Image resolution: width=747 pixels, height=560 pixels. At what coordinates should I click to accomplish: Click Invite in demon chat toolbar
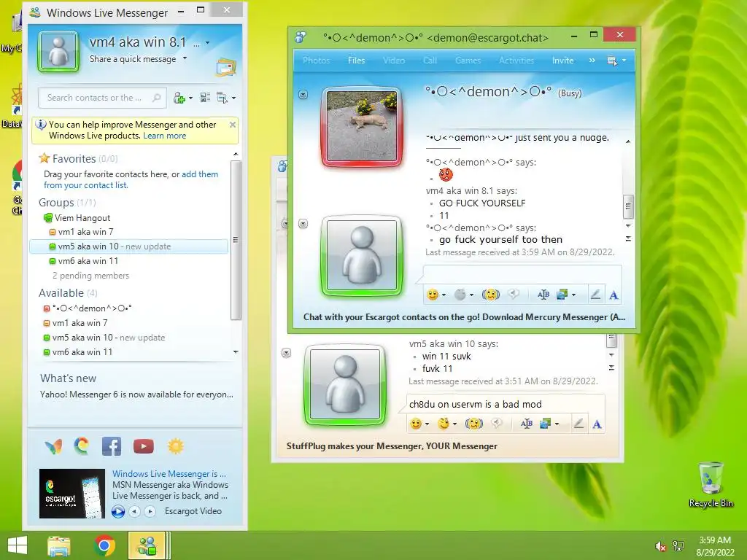pyautogui.click(x=562, y=61)
